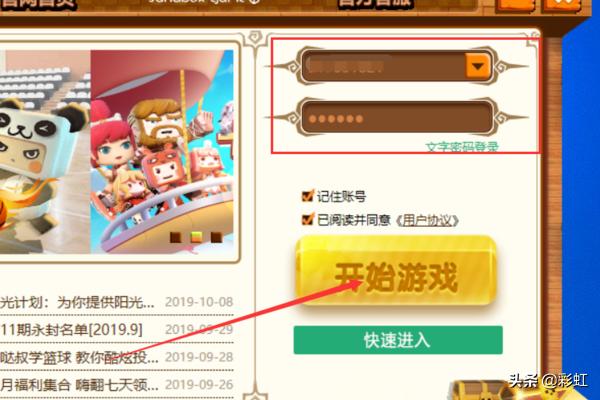Open the 月福利集合 news item
Image resolution: width=600 pixels, height=400 pixels.
[116, 385]
